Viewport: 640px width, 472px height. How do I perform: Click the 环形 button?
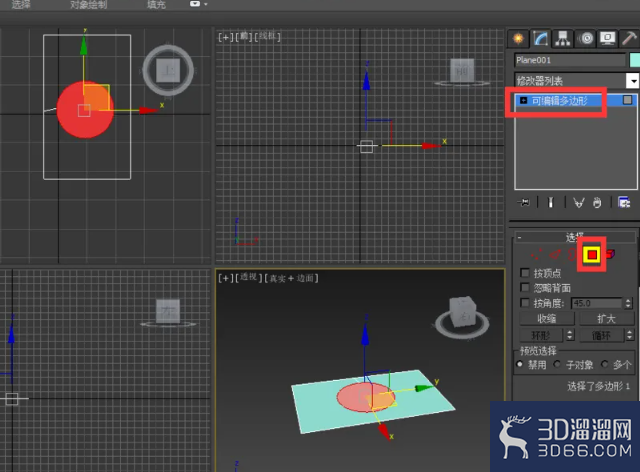pos(541,335)
